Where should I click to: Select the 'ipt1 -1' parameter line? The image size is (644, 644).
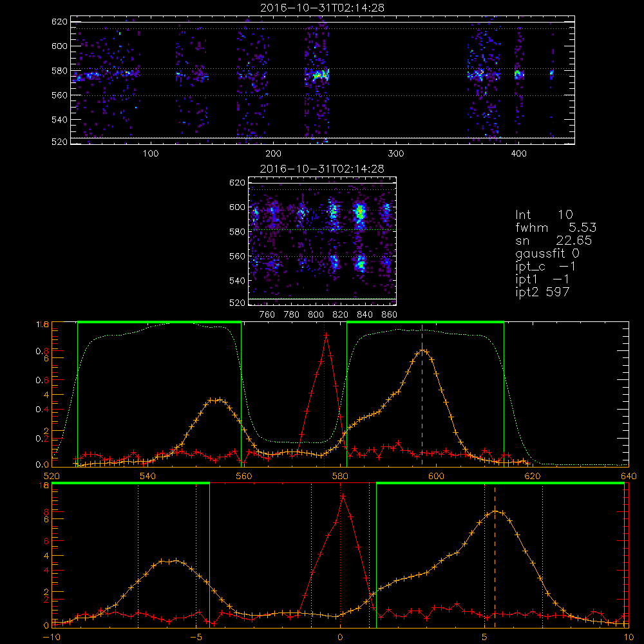click(542, 279)
